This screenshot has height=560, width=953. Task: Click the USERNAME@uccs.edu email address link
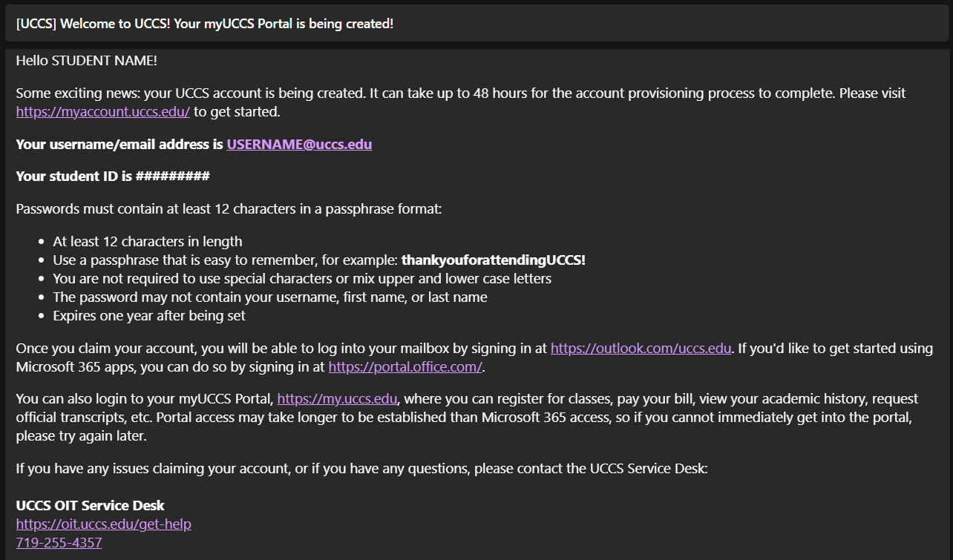299,144
